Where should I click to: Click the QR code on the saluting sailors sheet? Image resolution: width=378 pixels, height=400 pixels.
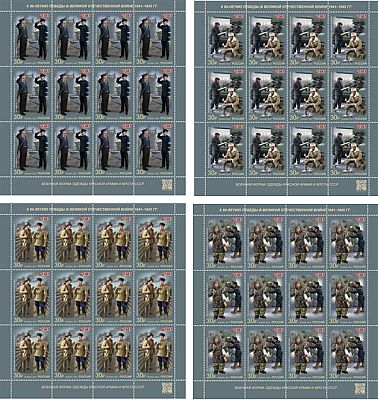tap(167, 185)
